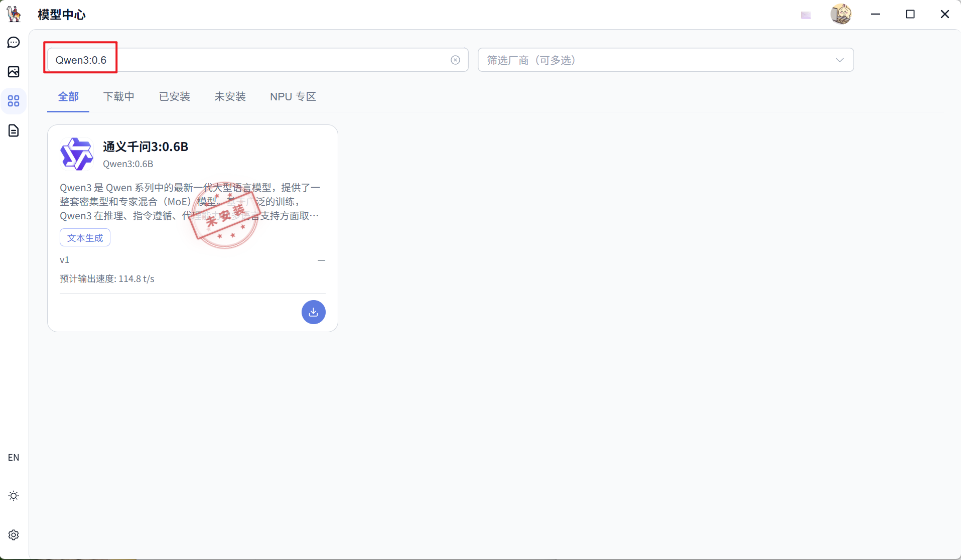
Task: Click 预计输出速度: 114.8 t/s text
Action: point(107,279)
